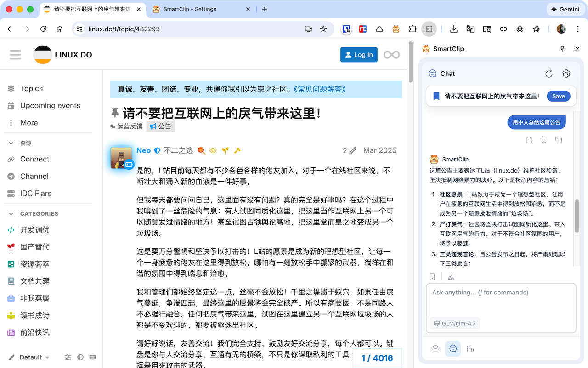
Task: Bookmark this page with the star icon
Action: click(x=323, y=29)
